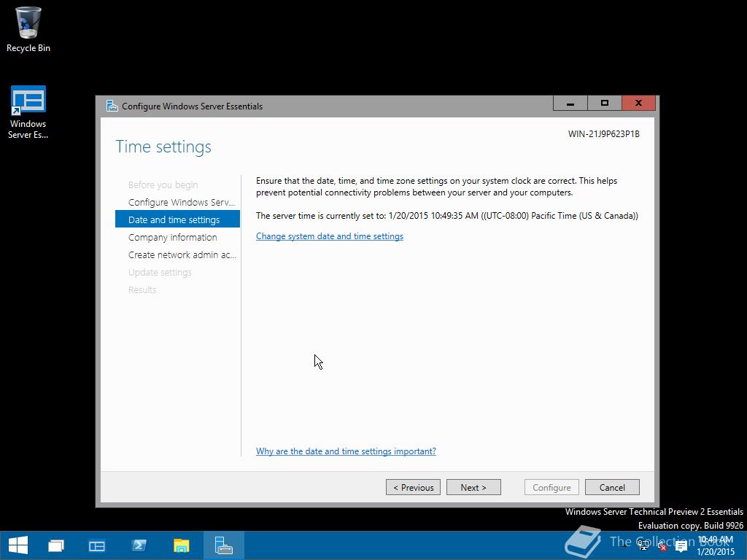Click the 'Time settings' heading
Image resolution: width=747 pixels, height=560 pixels.
(x=163, y=147)
